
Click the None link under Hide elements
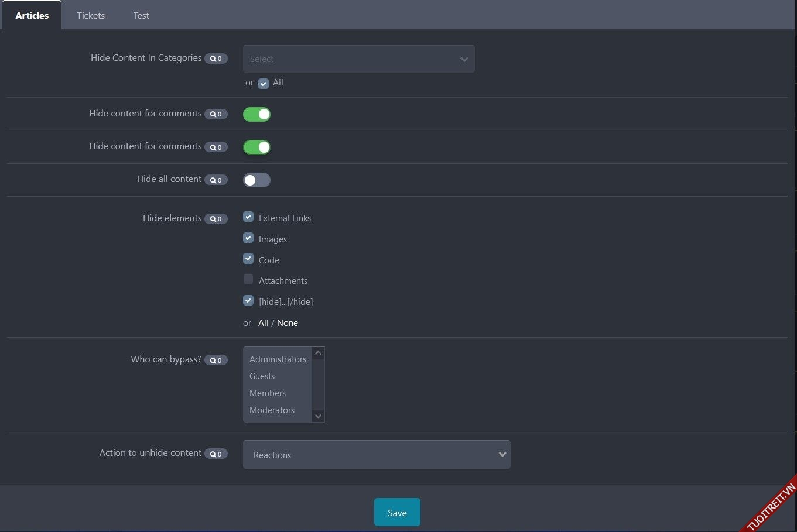coord(288,323)
